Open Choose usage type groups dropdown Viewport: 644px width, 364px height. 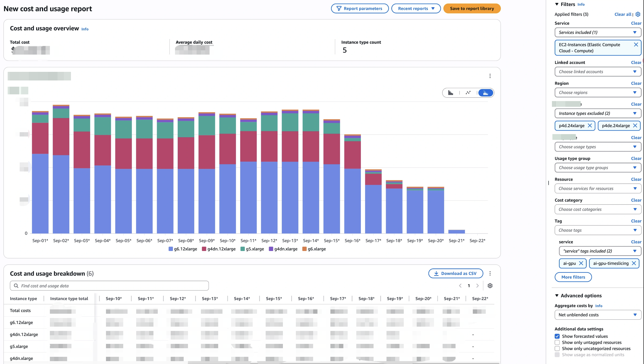(598, 168)
